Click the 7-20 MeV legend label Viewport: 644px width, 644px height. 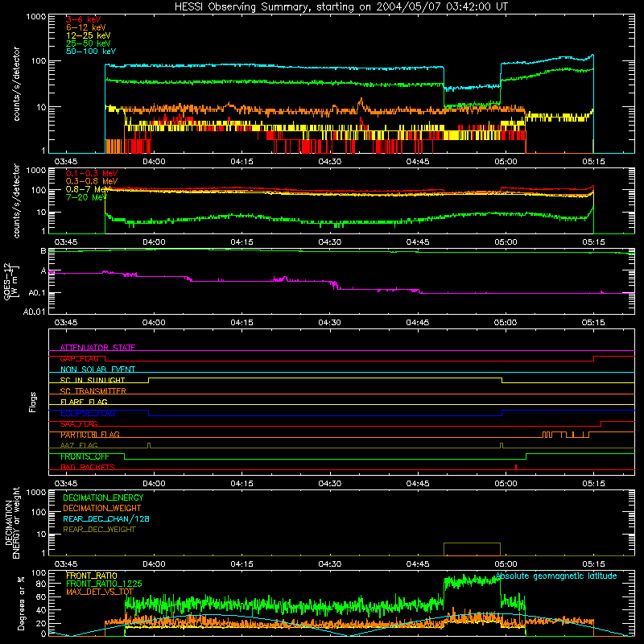[86, 197]
